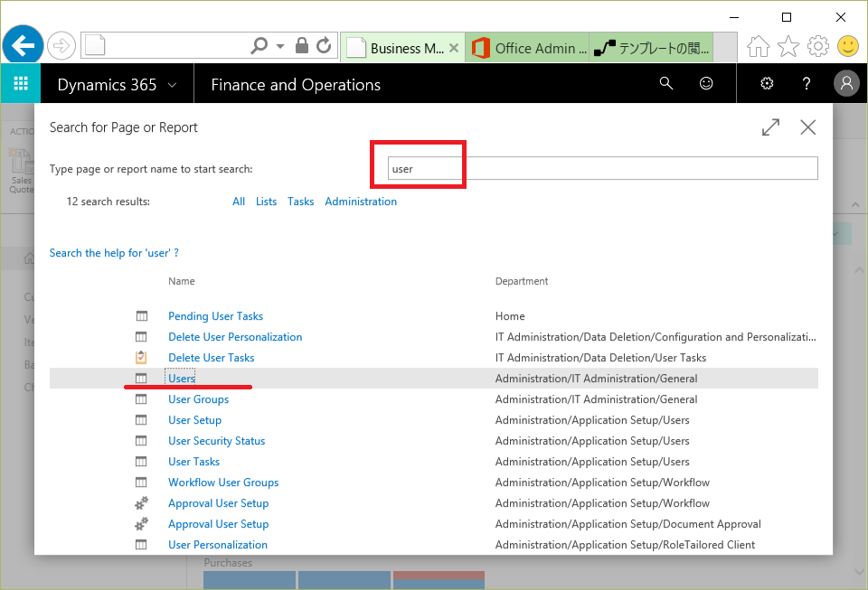Image resolution: width=868 pixels, height=590 pixels.
Task: Switch to the テンプレートの関... tab
Action: click(x=651, y=49)
